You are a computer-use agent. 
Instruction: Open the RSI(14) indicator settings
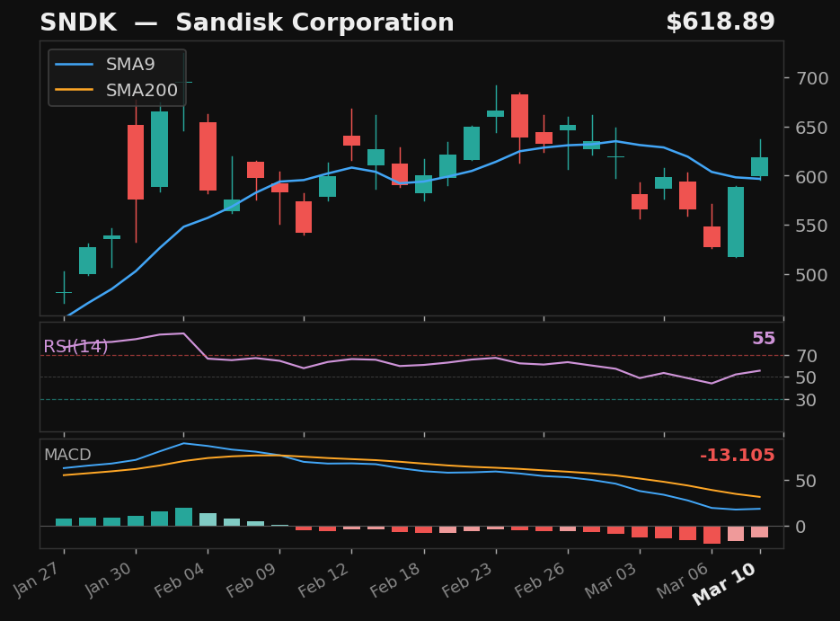tap(75, 344)
